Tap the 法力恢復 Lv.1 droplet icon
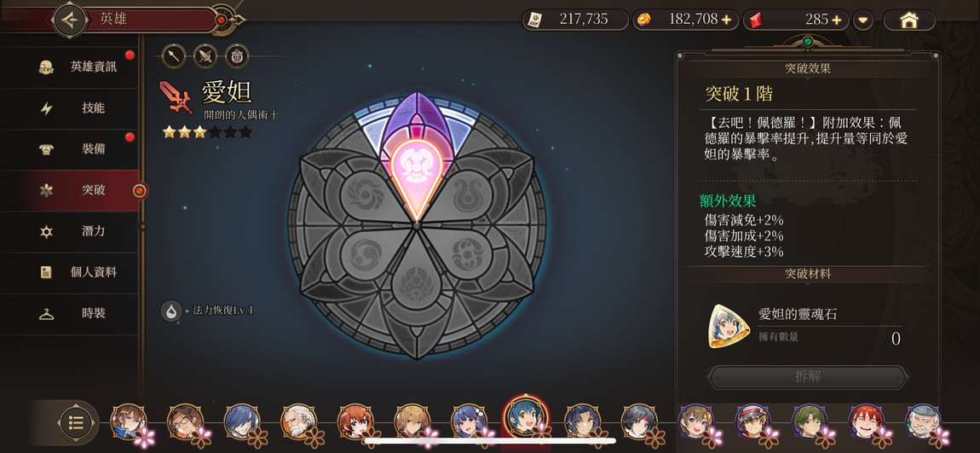Image resolution: width=980 pixels, height=453 pixels. tap(171, 311)
